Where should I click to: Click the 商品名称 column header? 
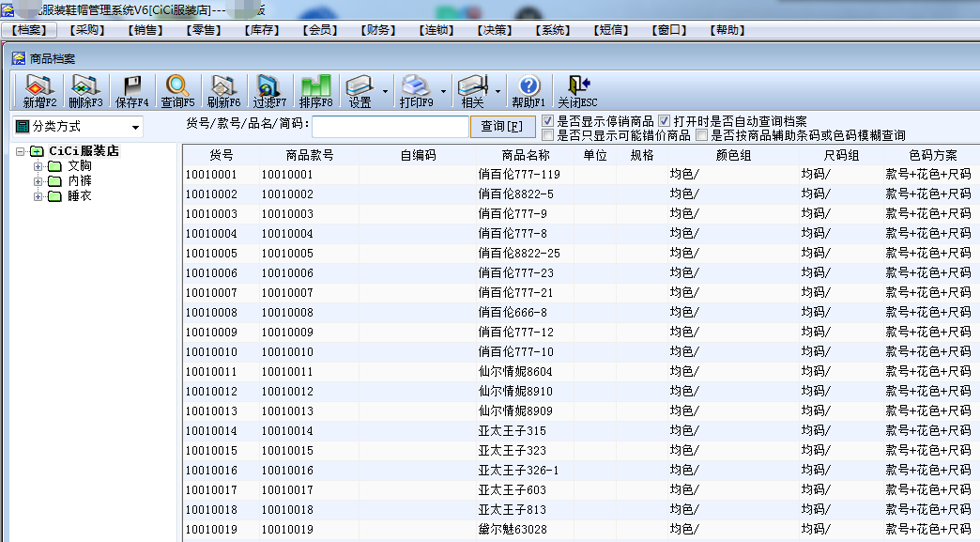click(526, 155)
